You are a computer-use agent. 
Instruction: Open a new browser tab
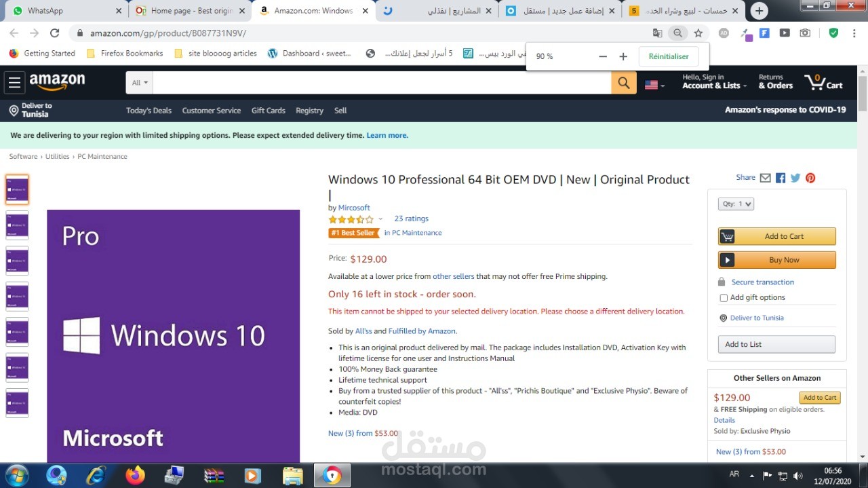point(759,10)
